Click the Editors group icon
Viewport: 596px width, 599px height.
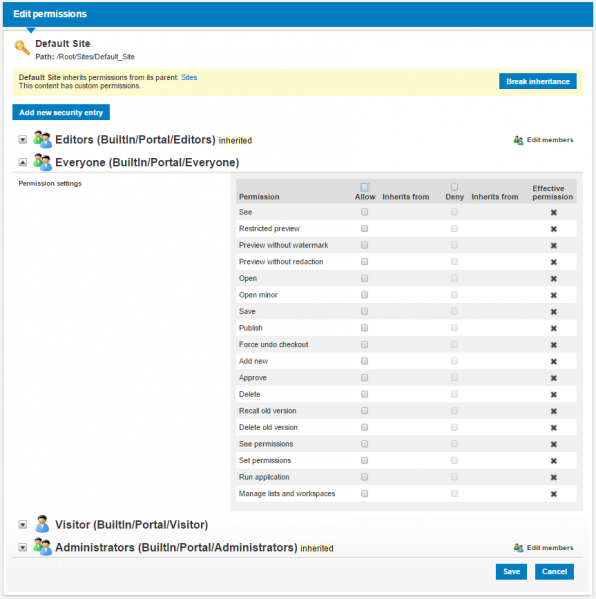pos(42,139)
